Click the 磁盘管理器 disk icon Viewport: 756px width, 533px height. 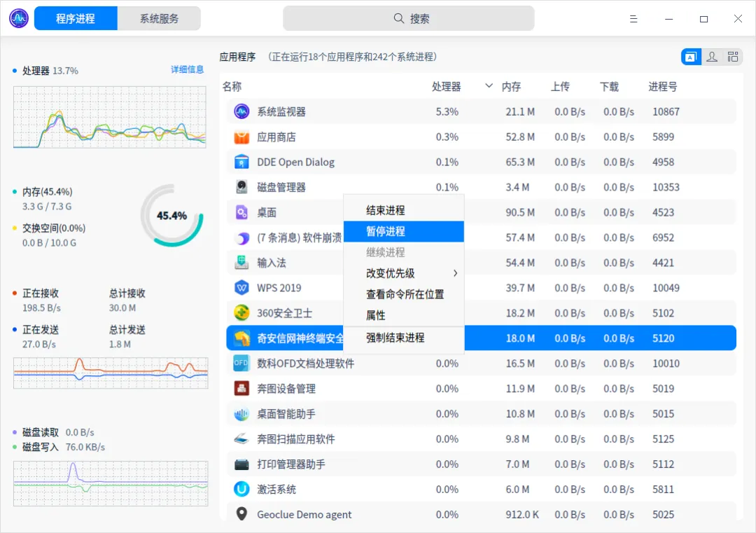(241, 187)
